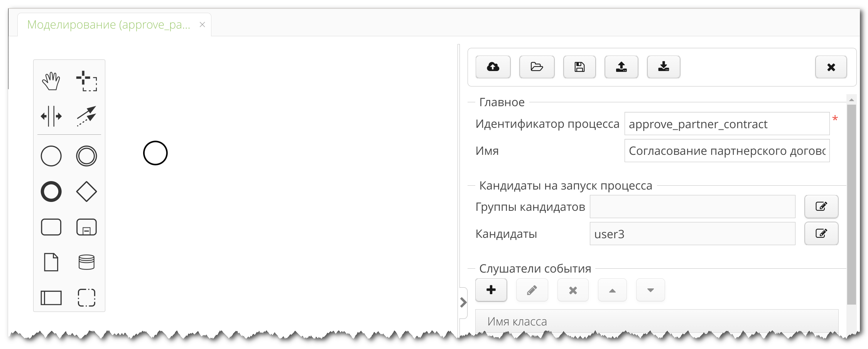Open model using the folder button
Screen dimensions: 868x349
pos(537,67)
